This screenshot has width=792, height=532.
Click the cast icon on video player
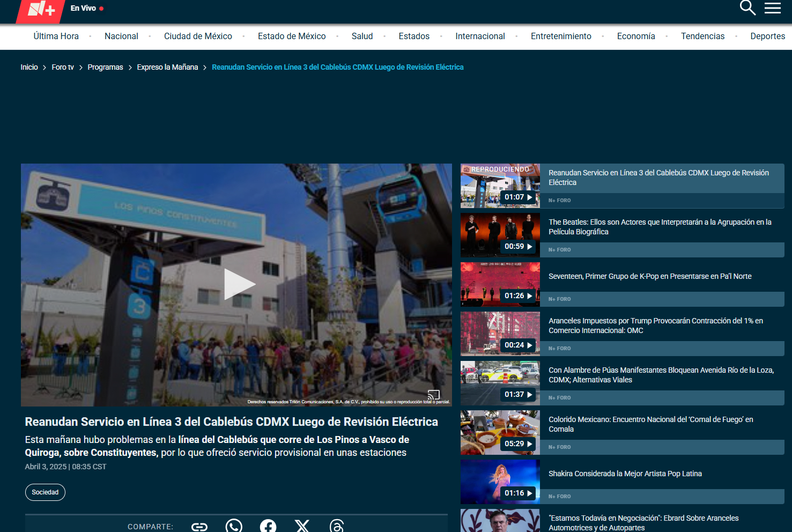point(433,395)
